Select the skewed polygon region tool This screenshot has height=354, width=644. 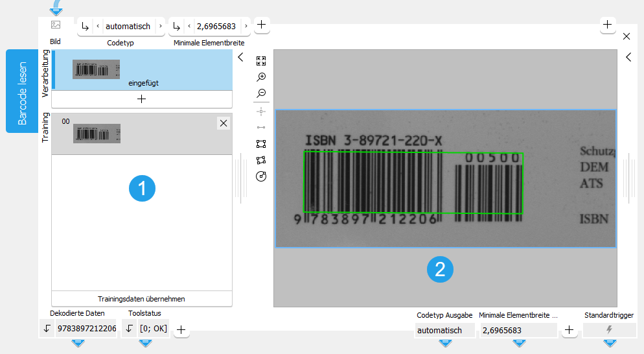(x=261, y=160)
